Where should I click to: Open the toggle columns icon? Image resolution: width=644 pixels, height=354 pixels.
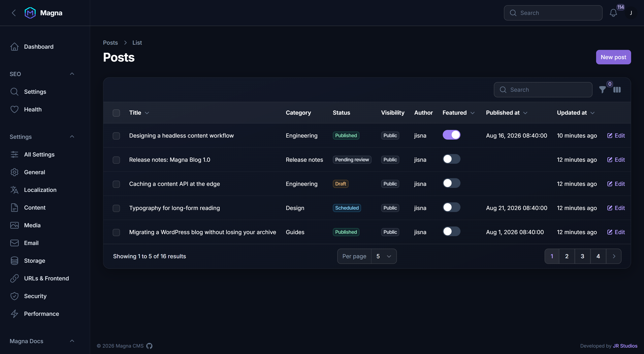click(x=617, y=90)
